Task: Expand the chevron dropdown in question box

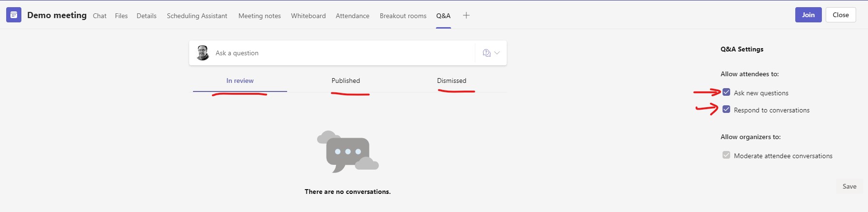Action: click(497, 53)
